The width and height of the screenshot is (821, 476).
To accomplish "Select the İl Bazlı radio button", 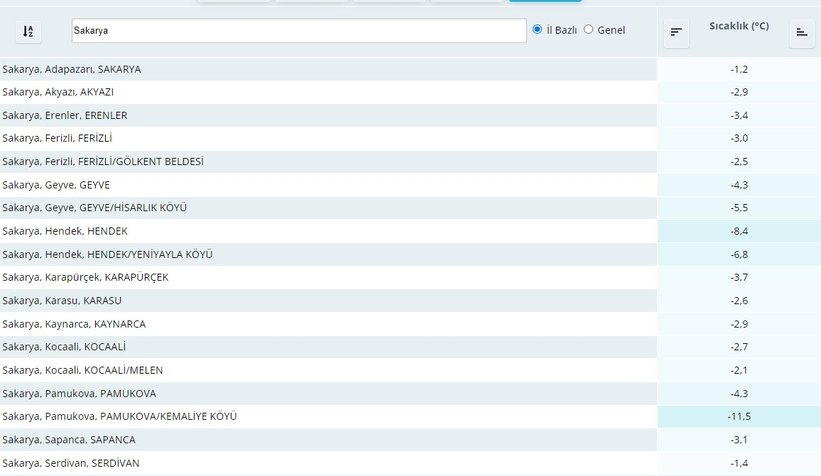I will tap(538, 30).
